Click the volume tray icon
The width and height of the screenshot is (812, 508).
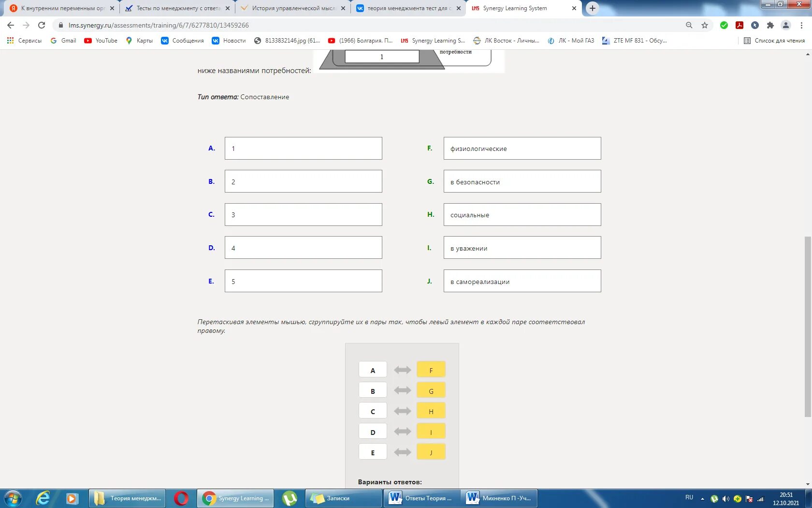[x=726, y=499]
